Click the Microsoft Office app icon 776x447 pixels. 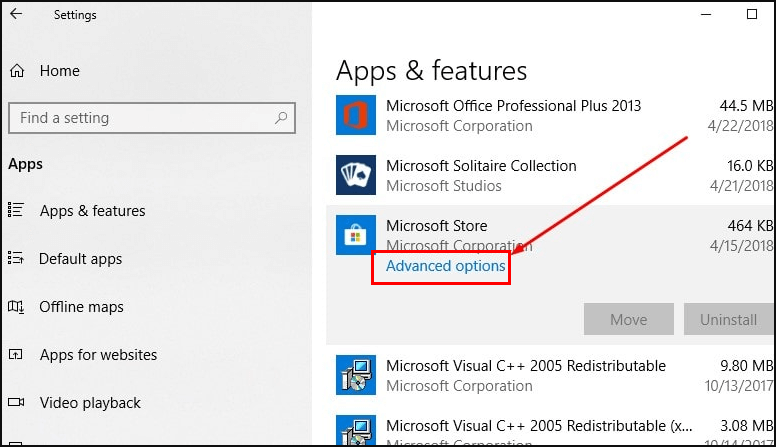355,115
